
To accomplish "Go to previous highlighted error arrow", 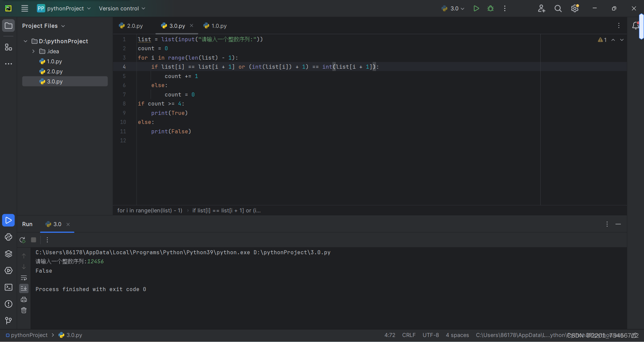I will point(613,40).
